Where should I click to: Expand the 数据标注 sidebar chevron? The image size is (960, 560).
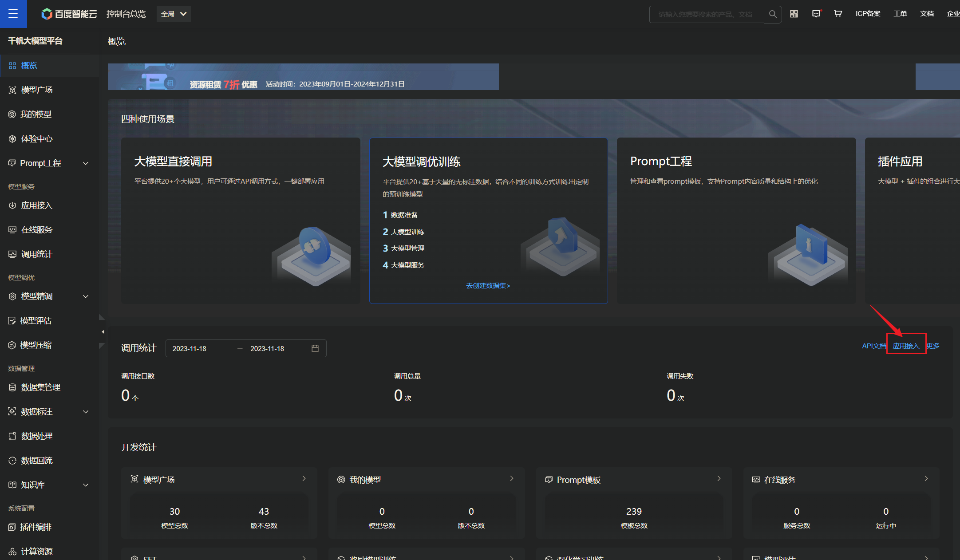coord(86,412)
